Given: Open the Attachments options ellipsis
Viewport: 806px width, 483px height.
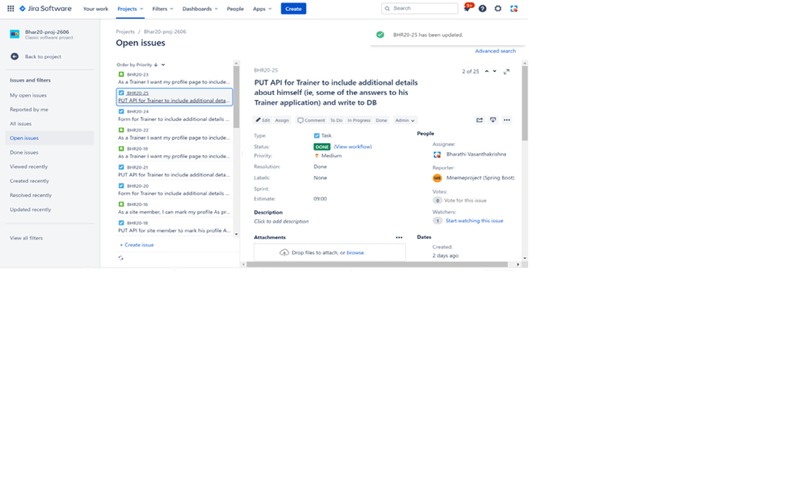Looking at the screenshot, I should [399, 237].
